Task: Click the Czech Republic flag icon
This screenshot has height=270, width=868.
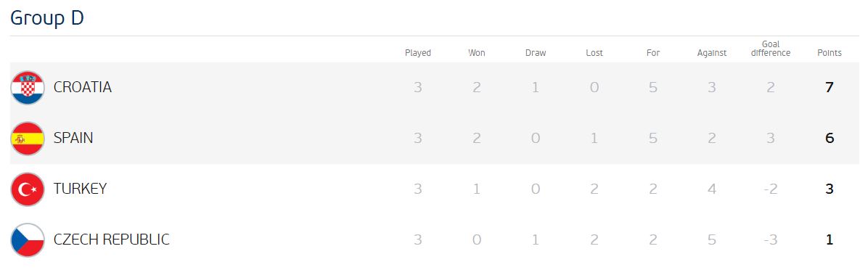Action: point(28,240)
